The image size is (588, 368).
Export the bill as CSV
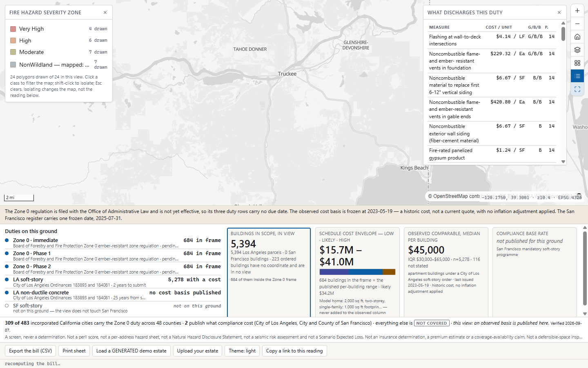[31, 351]
